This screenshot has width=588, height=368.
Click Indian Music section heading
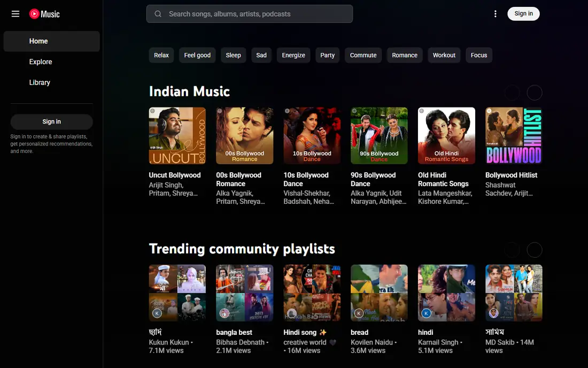(189, 91)
